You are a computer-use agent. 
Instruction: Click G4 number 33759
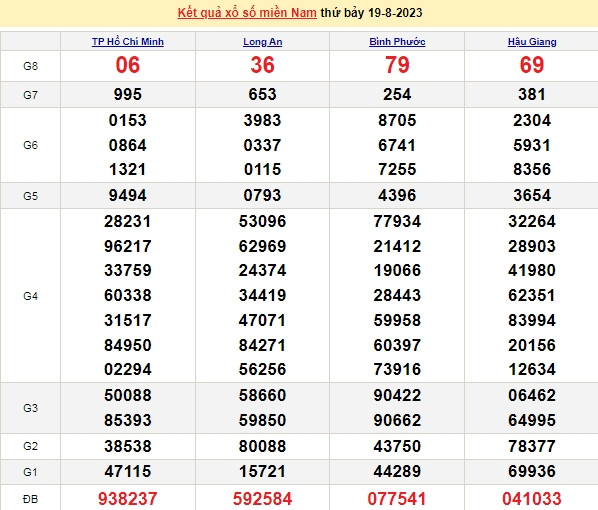(128, 270)
